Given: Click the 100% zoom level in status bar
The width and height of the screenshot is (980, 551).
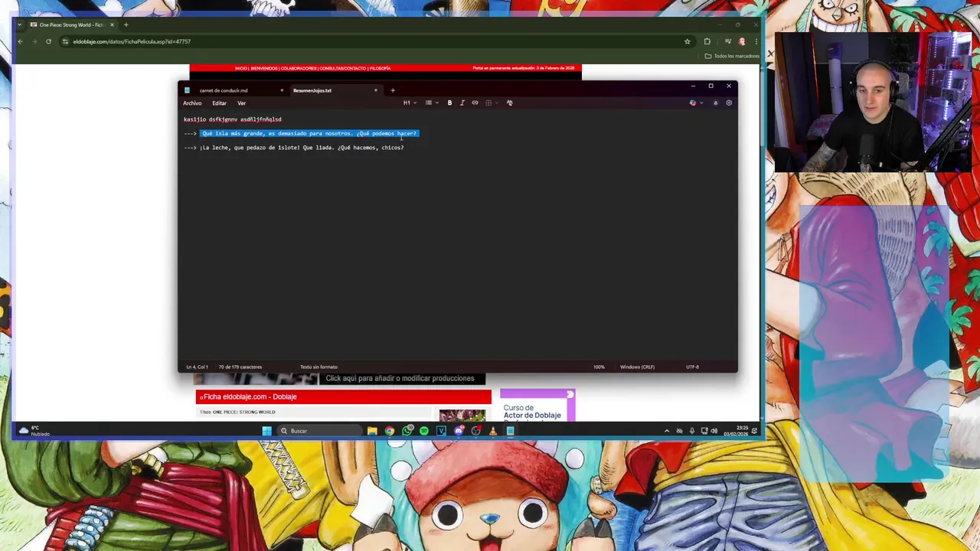Looking at the screenshot, I should pyautogui.click(x=599, y=367).
